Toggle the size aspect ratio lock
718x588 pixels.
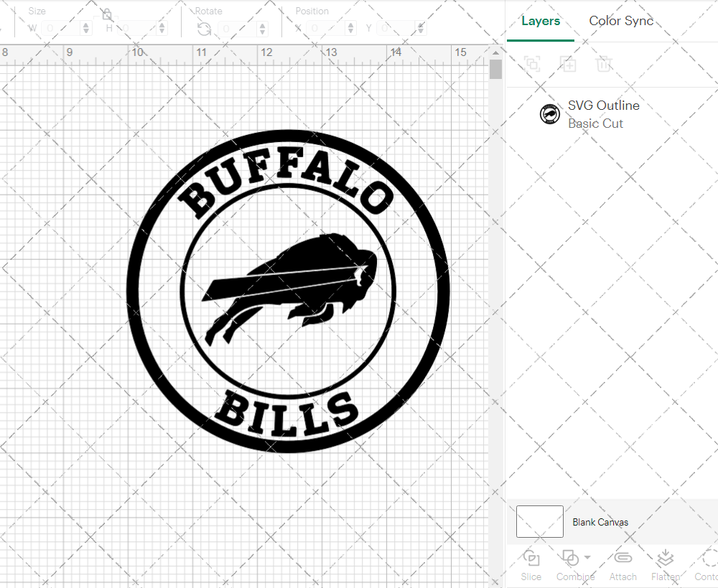(x=107, y=14)
